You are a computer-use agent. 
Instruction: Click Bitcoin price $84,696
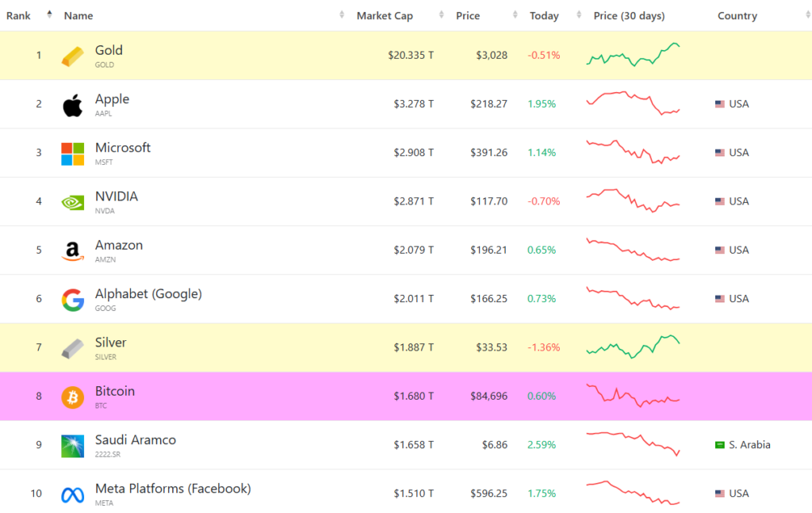(x=488, y=396)
